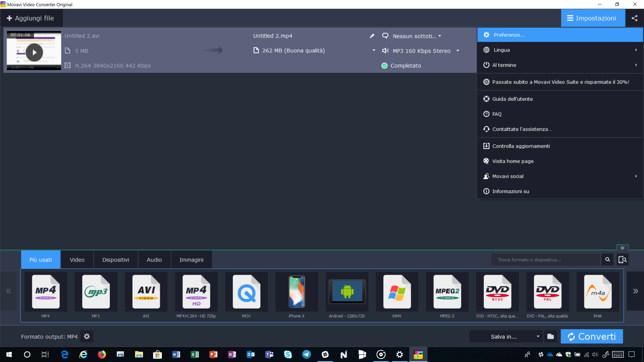Select the MPEG-2 video format icon
644x362 pixels.
[447, 292]
